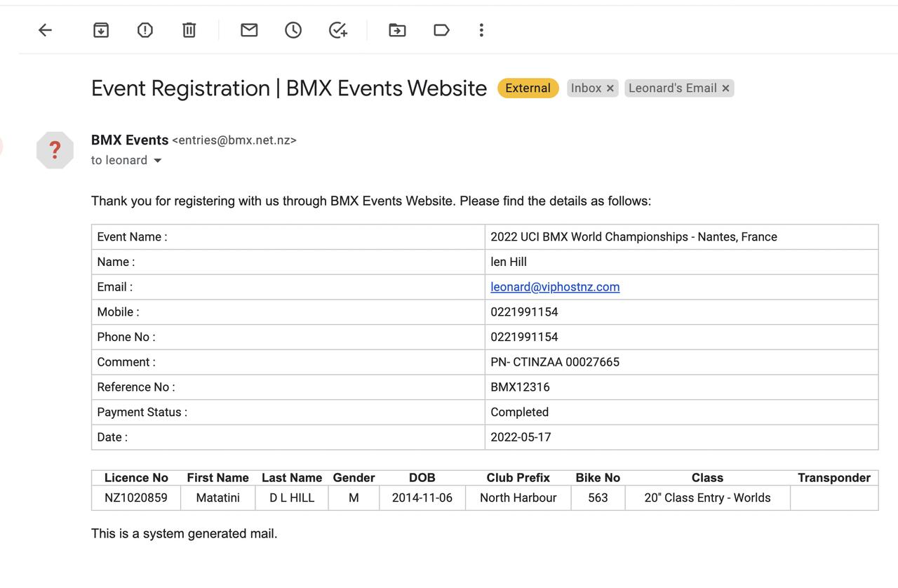Remove the Leonard's Email label
This screenshot has height=588, width=898.
[725, 88]
